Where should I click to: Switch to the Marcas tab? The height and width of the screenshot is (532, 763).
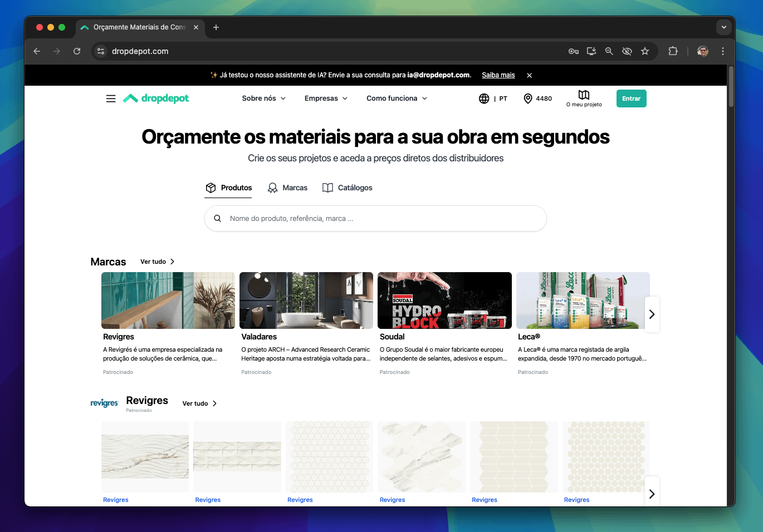click(x=287, y=188)
